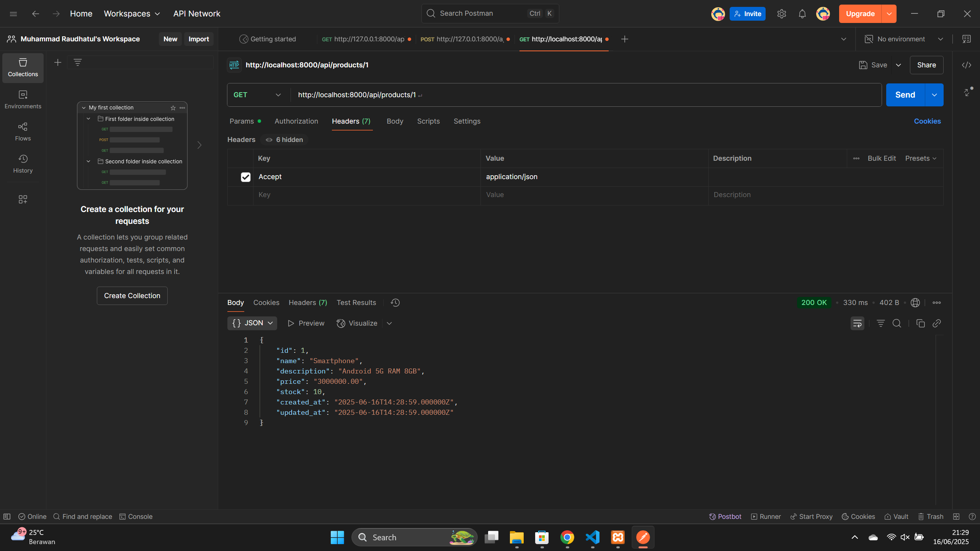Launch Postbot from the status bar
The height and width of the screenshot is (551, 980).
point(725,517)
